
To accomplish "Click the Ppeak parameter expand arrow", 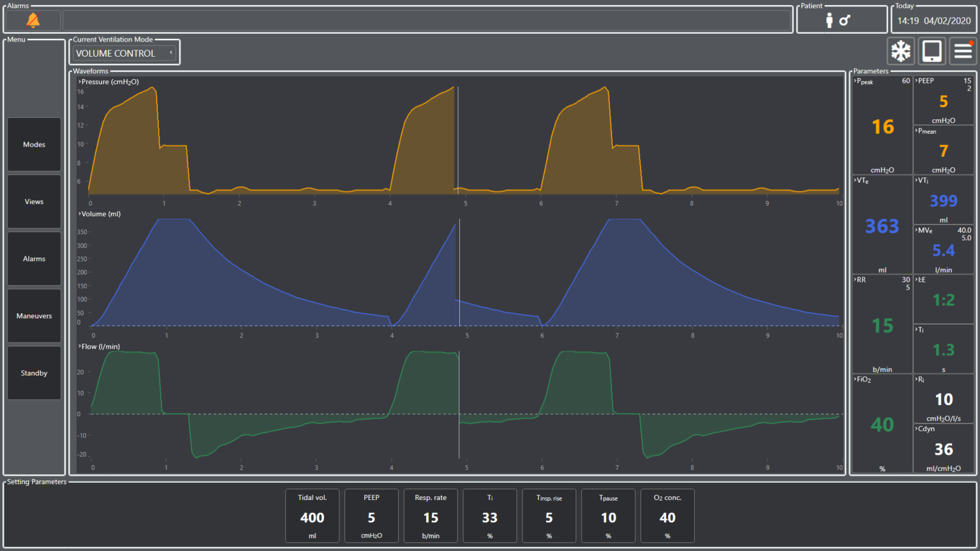I will [854, 82].
